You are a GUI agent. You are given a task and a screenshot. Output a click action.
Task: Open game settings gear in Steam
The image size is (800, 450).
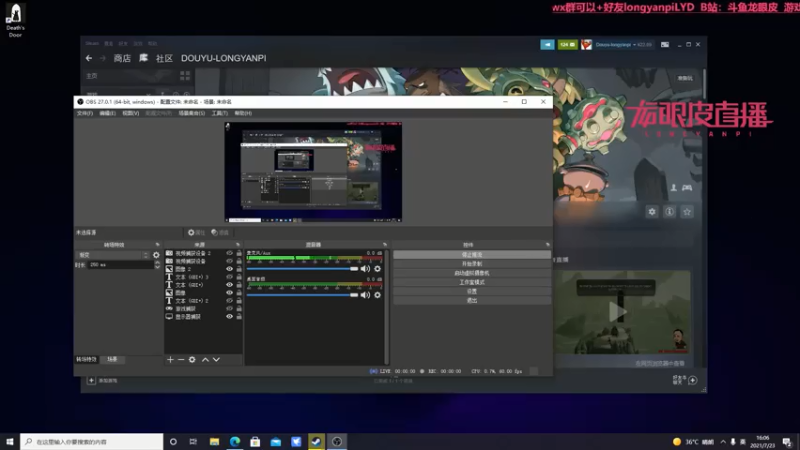652,212
